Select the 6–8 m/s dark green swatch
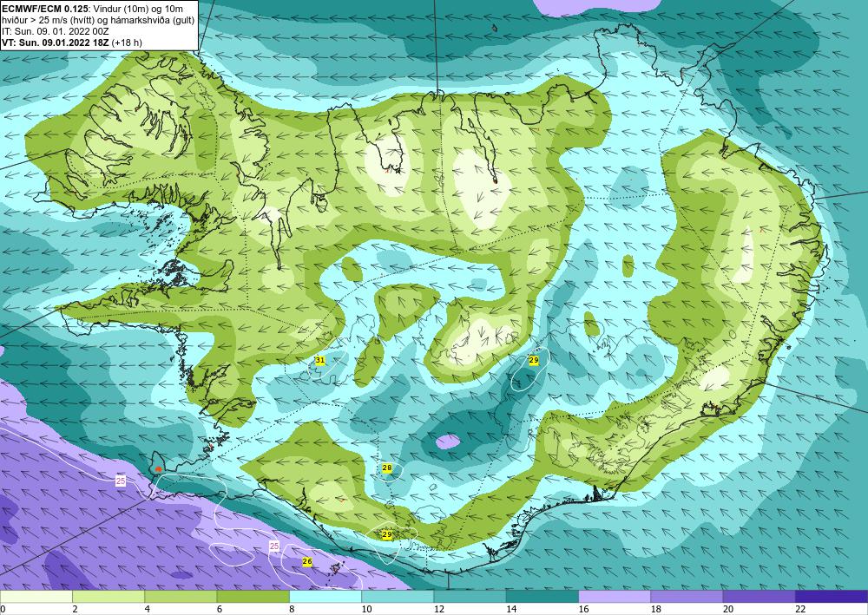Screen dimensions: 868x615 pyautogui.click(x=253, y=597)
